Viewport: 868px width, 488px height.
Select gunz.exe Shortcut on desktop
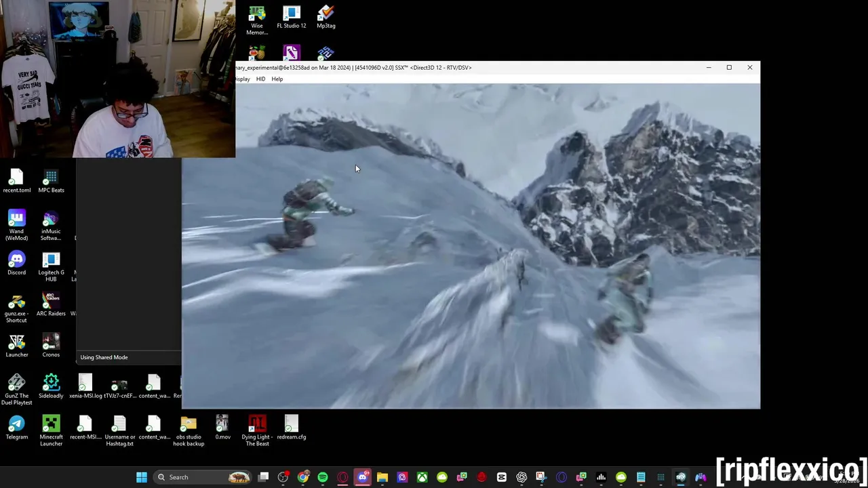(x=17, y=308)
